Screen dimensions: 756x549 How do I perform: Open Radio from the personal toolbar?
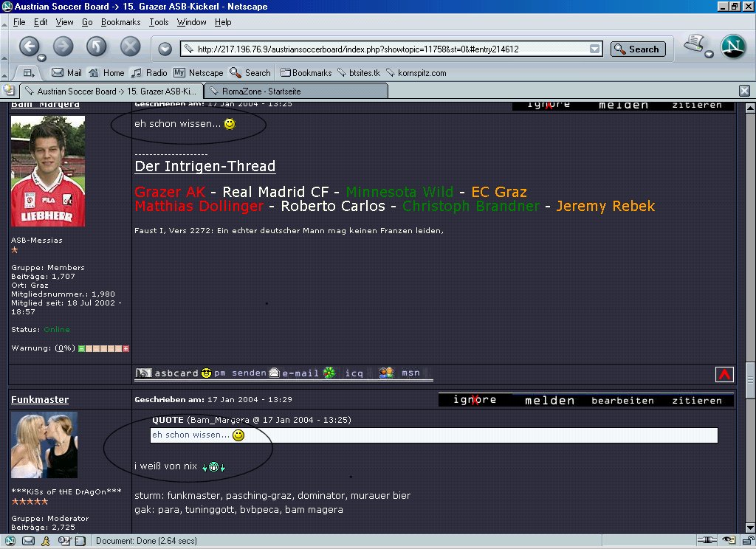149,73
